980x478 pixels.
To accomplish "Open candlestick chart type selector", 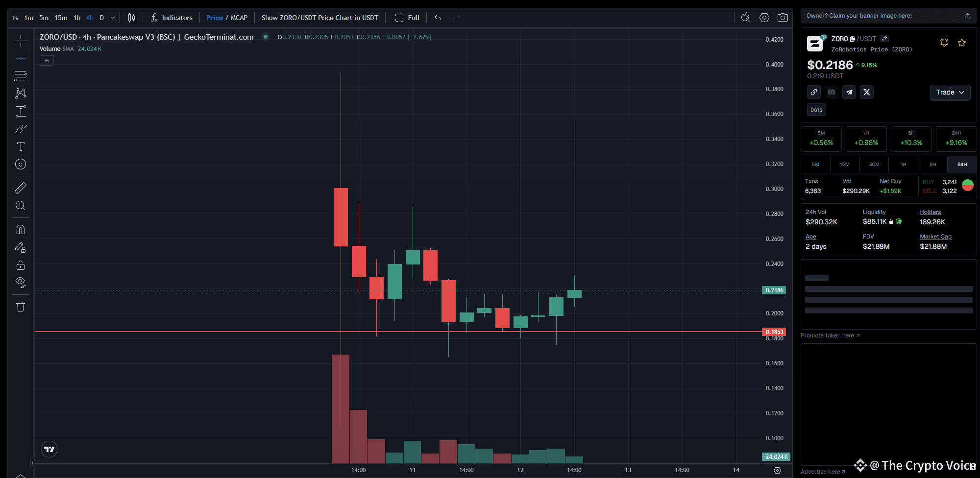I will (x=131, y=18).
